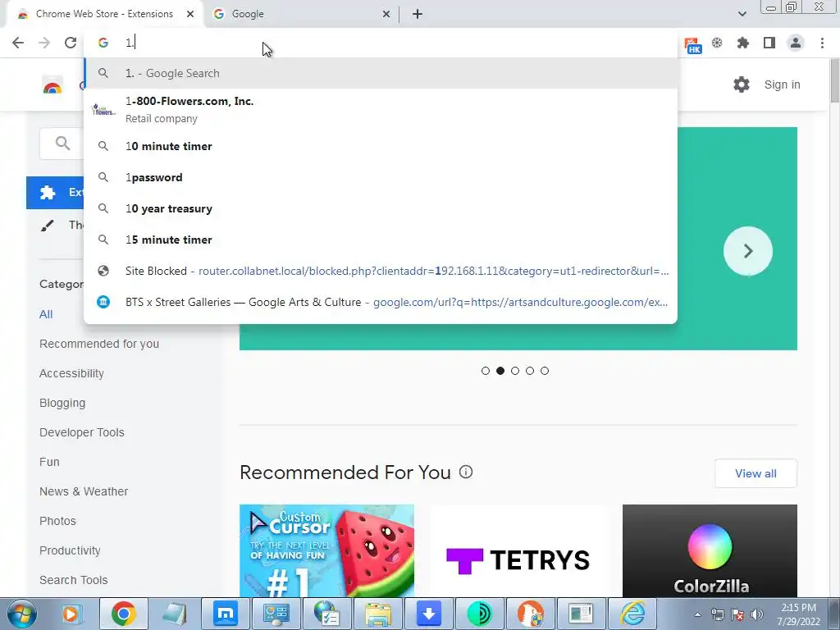Choose the '1. - Google Search' suggestion

pos(381,73)
